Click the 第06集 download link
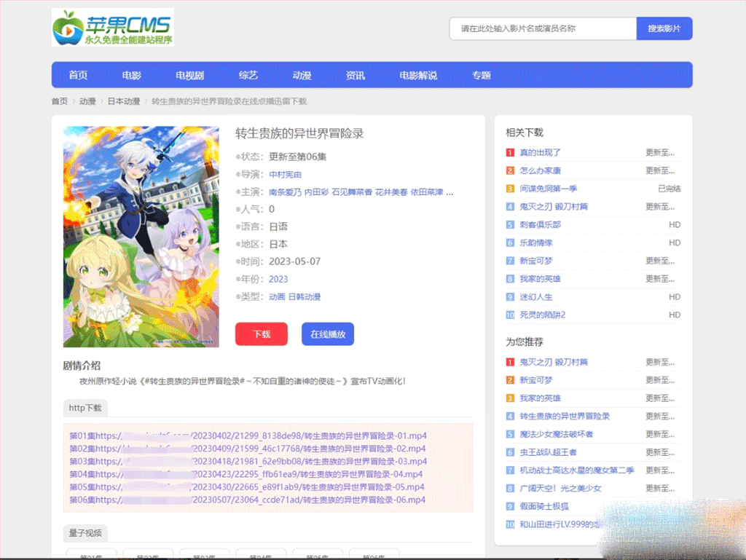Image resolution: width=746 pixels, height=560 pixels. point(248,500)
